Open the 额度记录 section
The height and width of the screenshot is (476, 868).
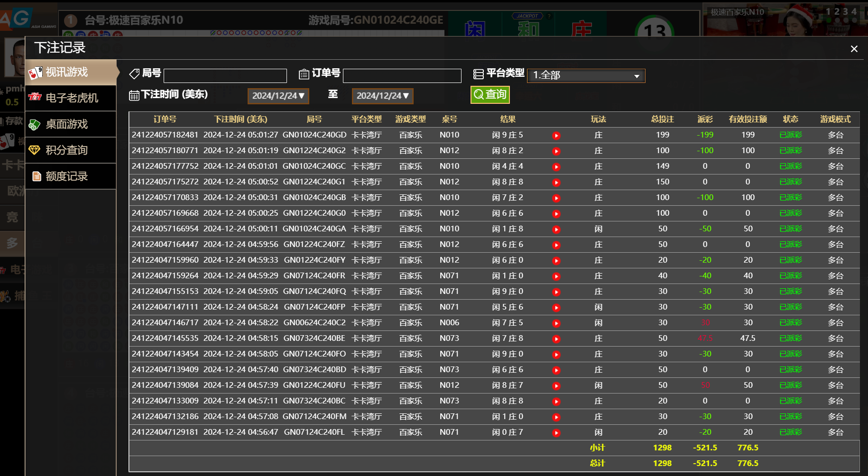(71, 176)
